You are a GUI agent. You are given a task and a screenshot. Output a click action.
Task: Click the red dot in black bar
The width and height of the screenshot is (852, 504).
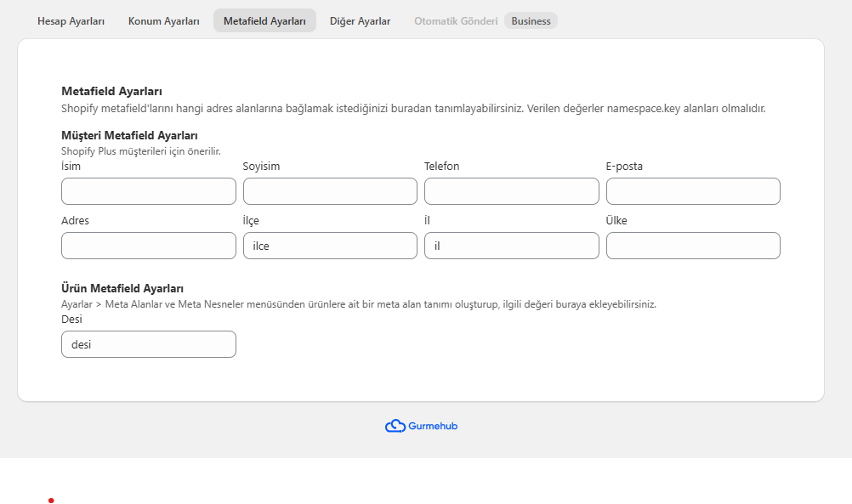point(51,501)
